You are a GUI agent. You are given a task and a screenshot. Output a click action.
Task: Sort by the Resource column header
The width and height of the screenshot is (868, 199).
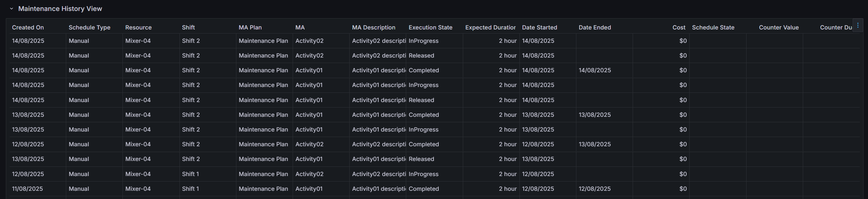coord(138,27)
